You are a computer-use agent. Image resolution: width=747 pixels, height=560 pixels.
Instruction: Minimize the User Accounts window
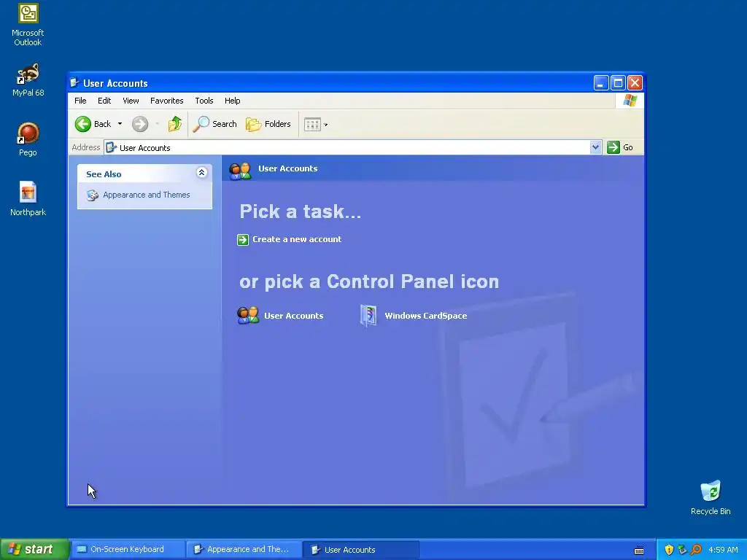point(601,83)
